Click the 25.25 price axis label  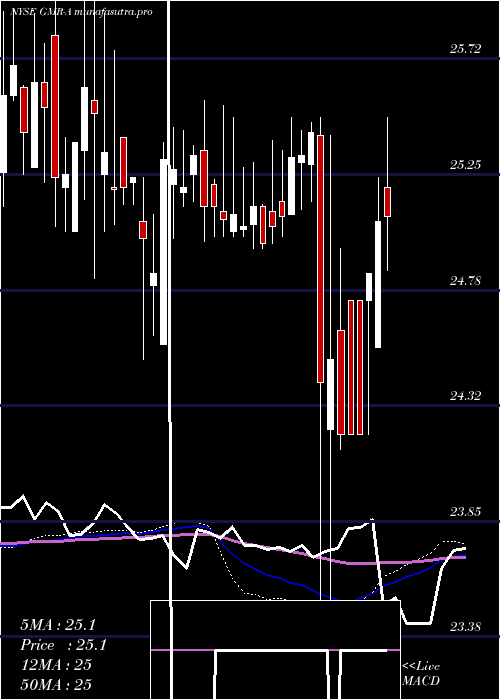tap(466, 165)
